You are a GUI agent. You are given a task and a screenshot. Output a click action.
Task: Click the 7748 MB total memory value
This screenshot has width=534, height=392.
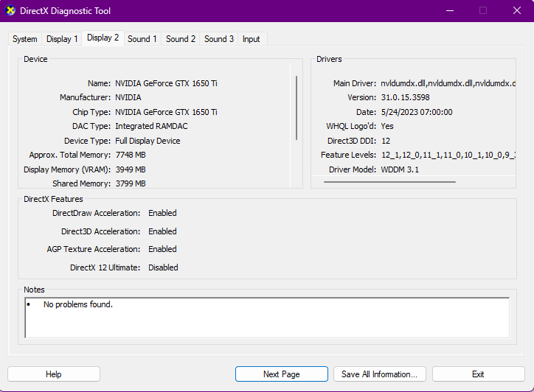[131, 155]
